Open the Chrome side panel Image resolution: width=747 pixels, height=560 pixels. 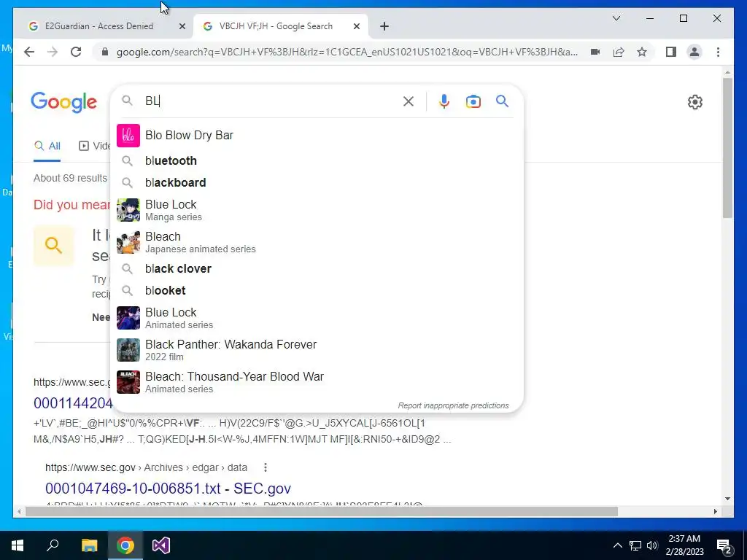(x=671, y=52)
